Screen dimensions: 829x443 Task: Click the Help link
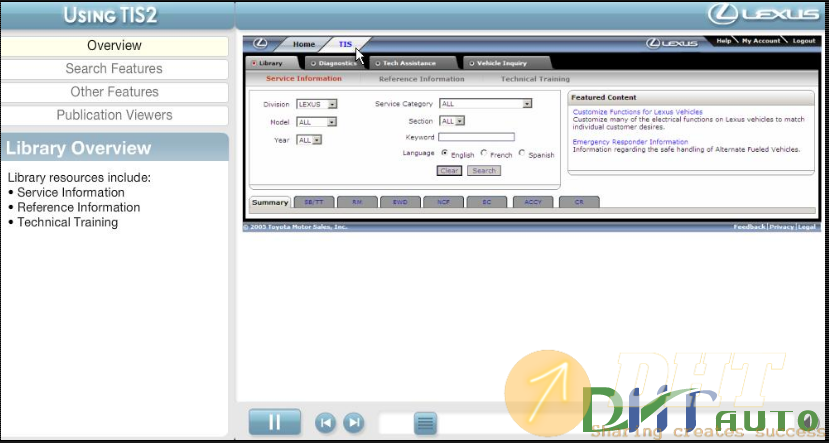point(723,41)
